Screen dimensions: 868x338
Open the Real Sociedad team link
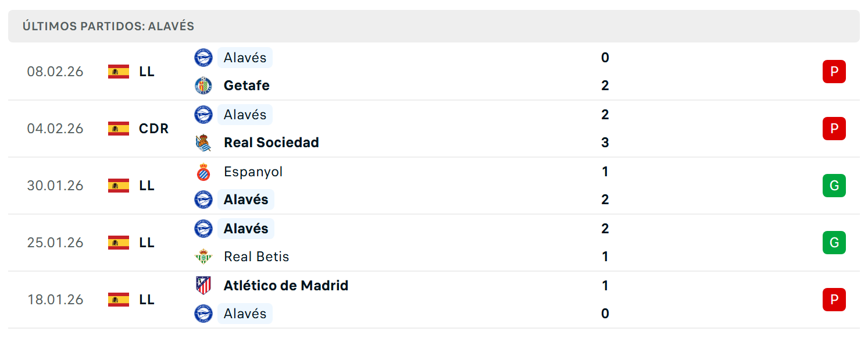[272, 143]
